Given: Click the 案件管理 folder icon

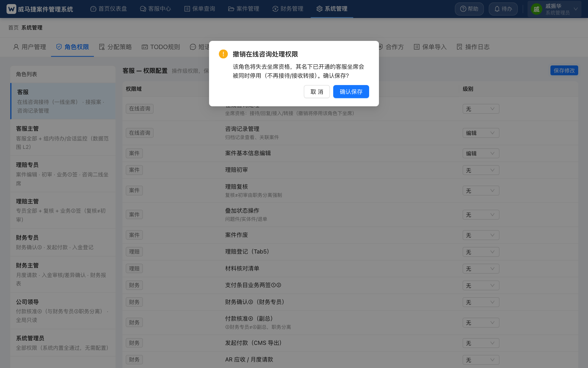Looking at the screenshot, I should 231,9.
